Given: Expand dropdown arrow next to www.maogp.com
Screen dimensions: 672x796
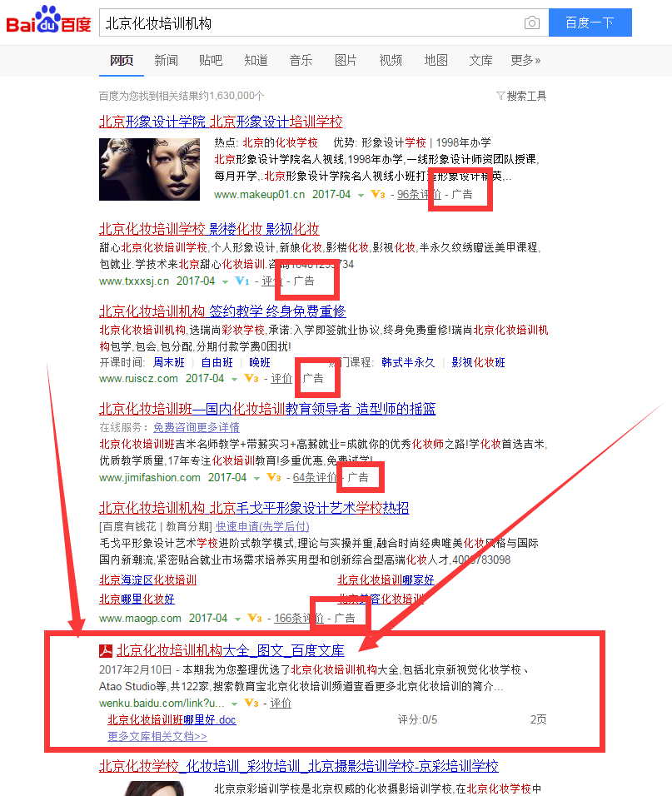Looking at the screenshot, I should coord(238,619).
